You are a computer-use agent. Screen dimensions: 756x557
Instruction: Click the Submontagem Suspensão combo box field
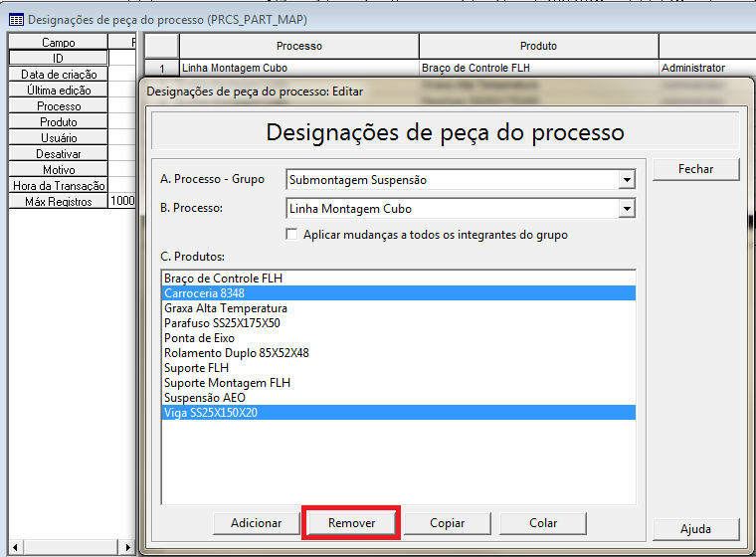(461, 180)
